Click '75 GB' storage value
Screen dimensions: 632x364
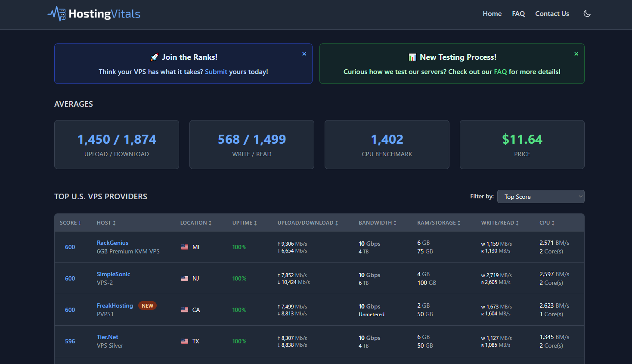[x=425, y=251]
